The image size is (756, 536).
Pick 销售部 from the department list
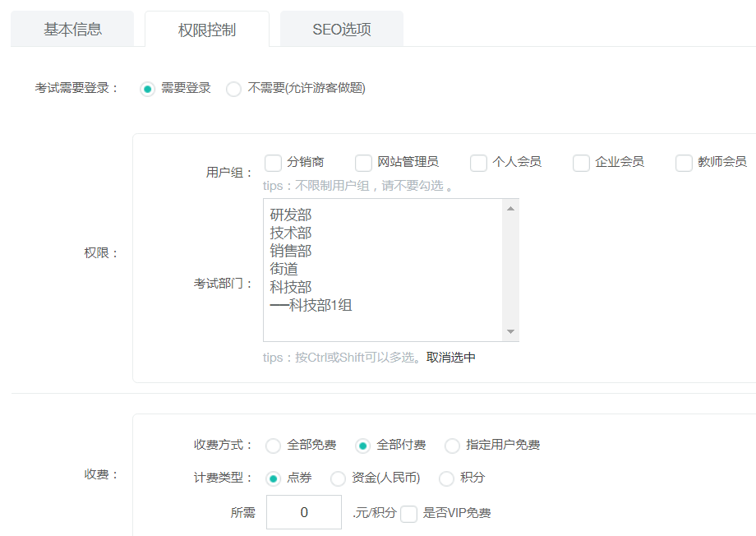point(291,252)
